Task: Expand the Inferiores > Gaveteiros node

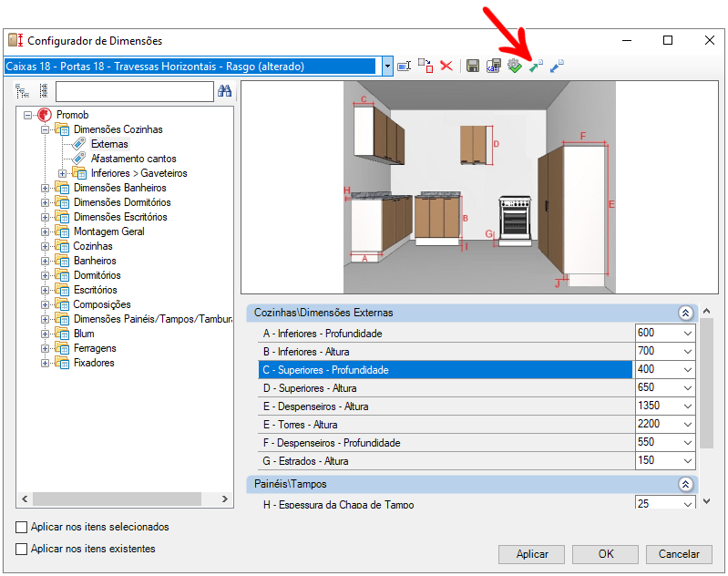Action: [62, 173]
